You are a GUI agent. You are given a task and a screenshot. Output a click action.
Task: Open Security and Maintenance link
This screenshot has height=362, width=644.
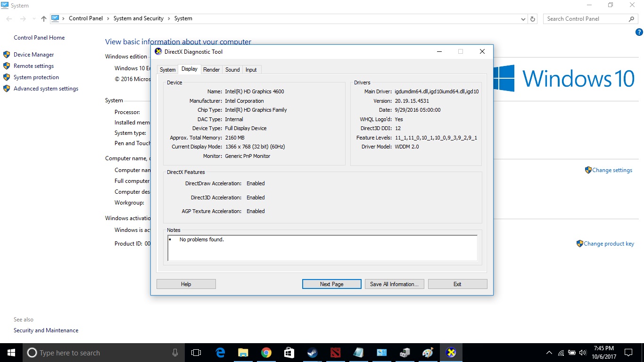tap(46, 330)
